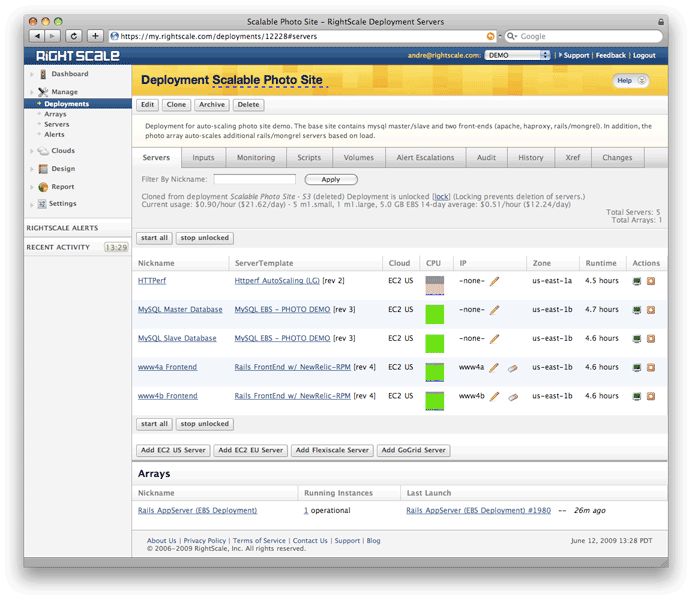Click the Settings icon in sidebar

42,204
